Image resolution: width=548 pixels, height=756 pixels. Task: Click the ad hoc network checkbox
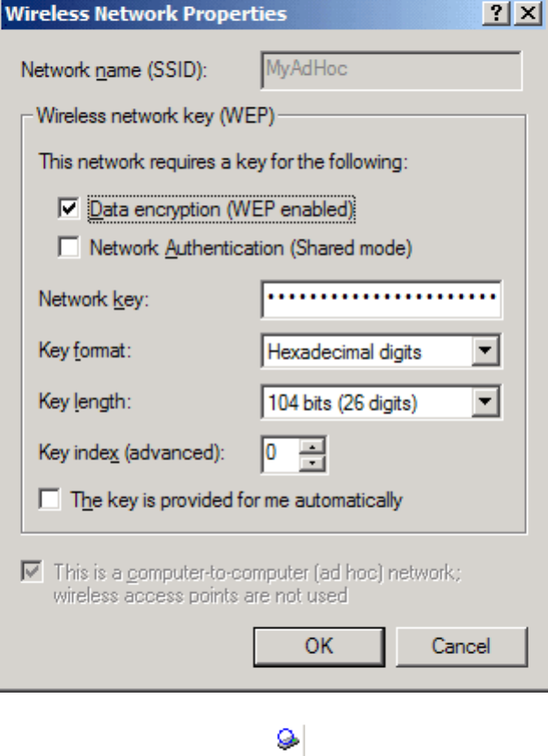pos(33,572)
